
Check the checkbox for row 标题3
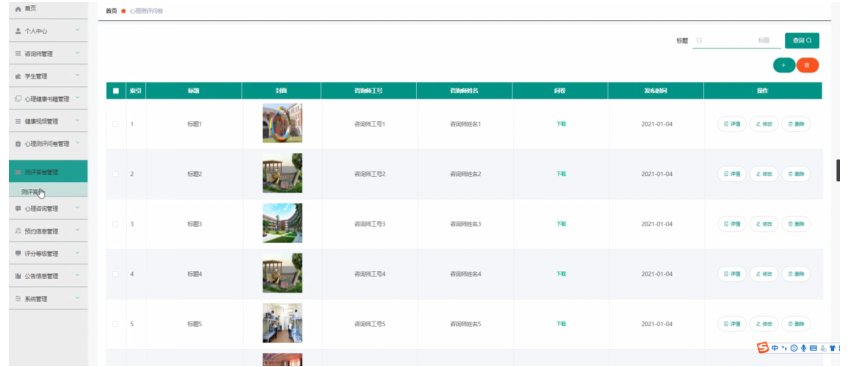pos(116,224)
